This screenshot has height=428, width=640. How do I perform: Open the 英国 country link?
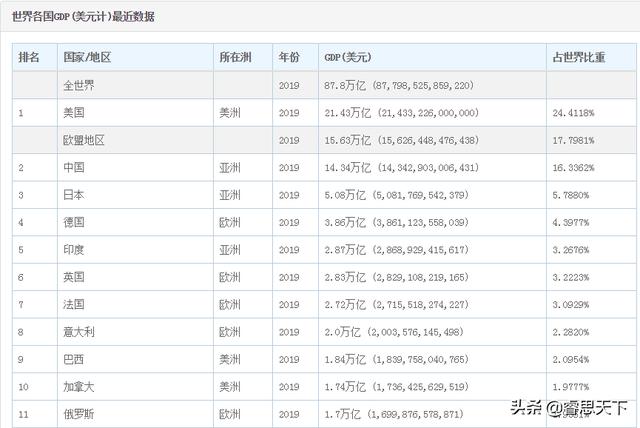coord(73,276)
